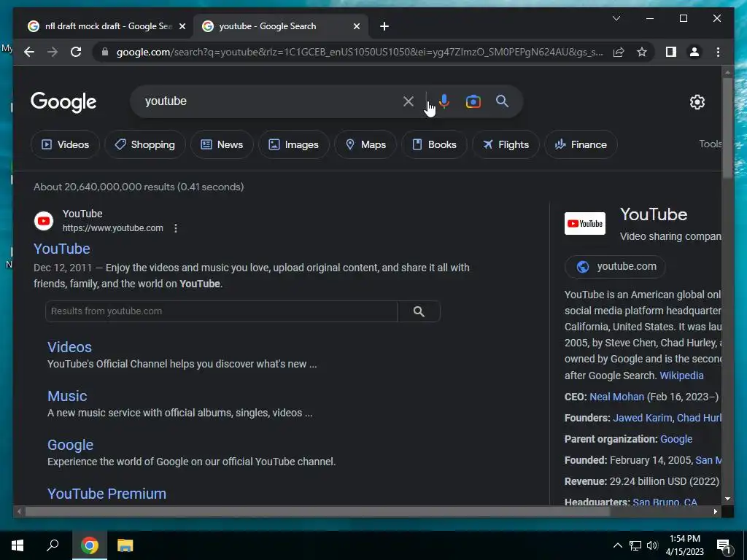
Task: Open the Videos sitelink
Action: click(69, 347)
